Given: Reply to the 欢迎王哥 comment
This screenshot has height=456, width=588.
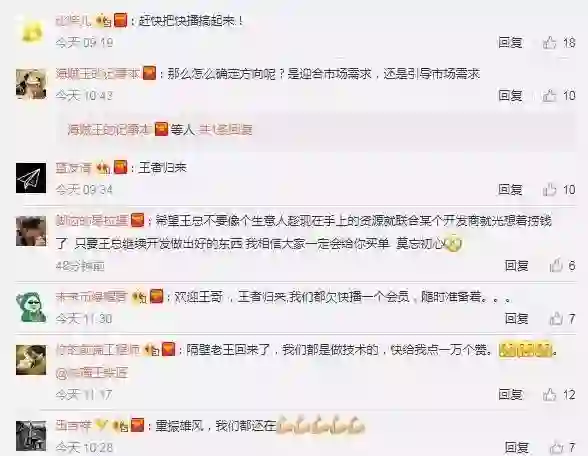Looking at the screenshot, I should [517, 318].
